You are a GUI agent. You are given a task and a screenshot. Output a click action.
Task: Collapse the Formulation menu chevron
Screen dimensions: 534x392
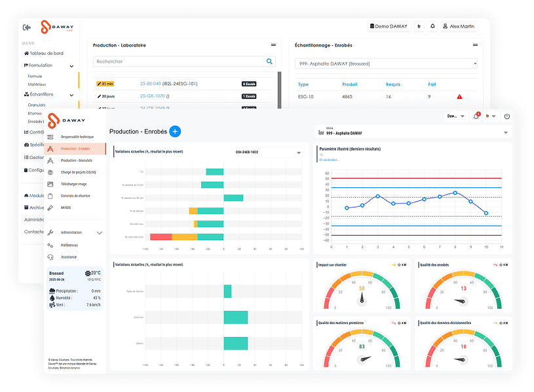[69, 65]
